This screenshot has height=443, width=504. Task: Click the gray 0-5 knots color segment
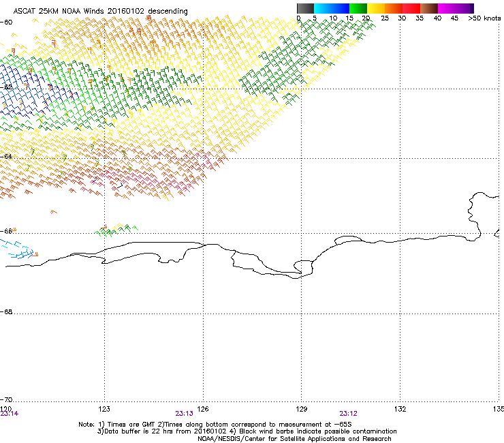pos(305,8)
